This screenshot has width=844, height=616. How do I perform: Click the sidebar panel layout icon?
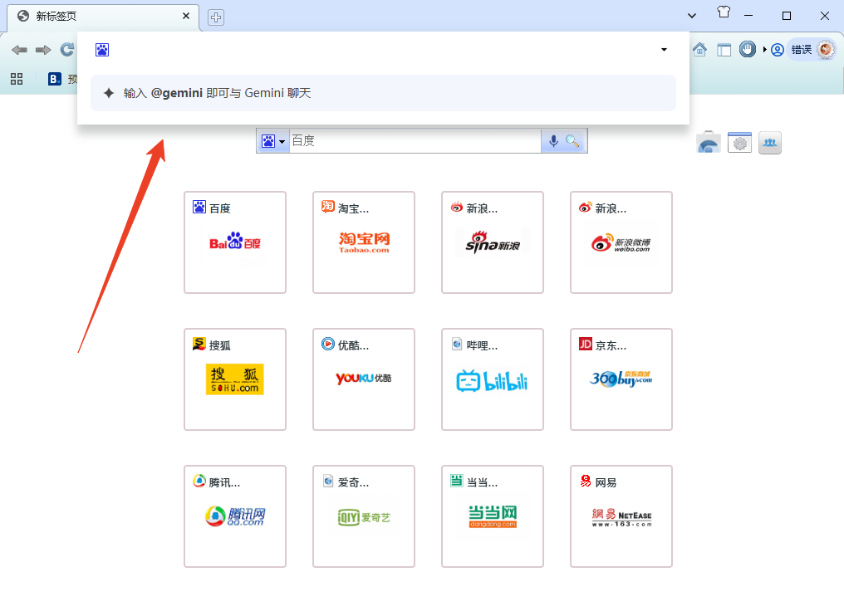pos(724,49)
